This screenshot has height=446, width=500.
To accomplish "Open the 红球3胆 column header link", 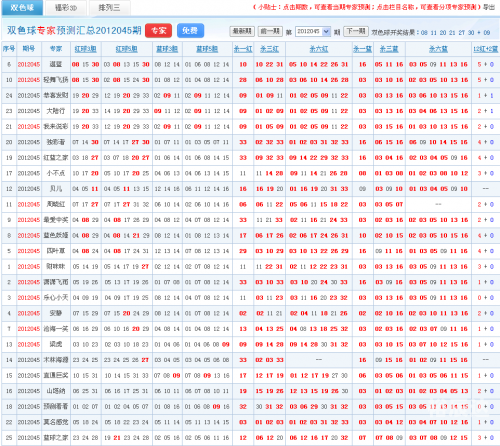I will (86, 49).
